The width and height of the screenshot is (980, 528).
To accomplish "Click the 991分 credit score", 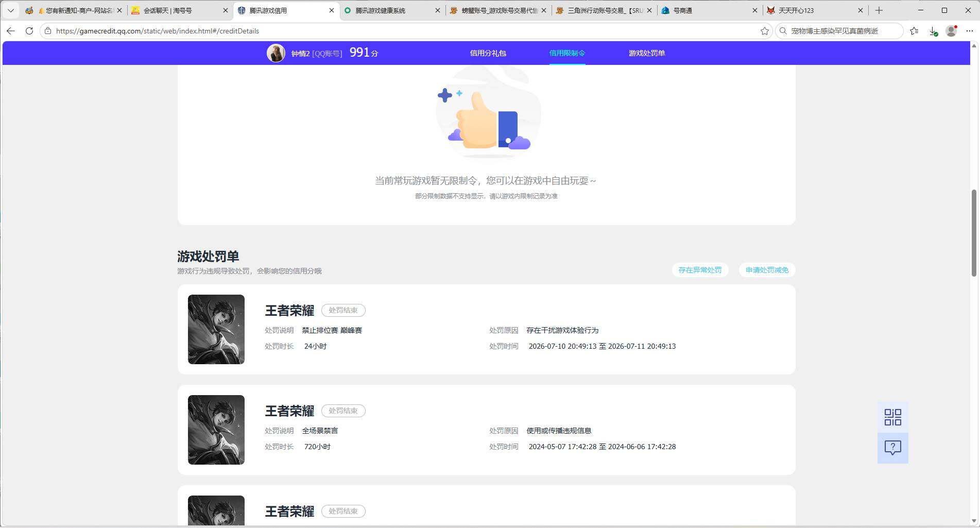I will click(x=364, y=53).
